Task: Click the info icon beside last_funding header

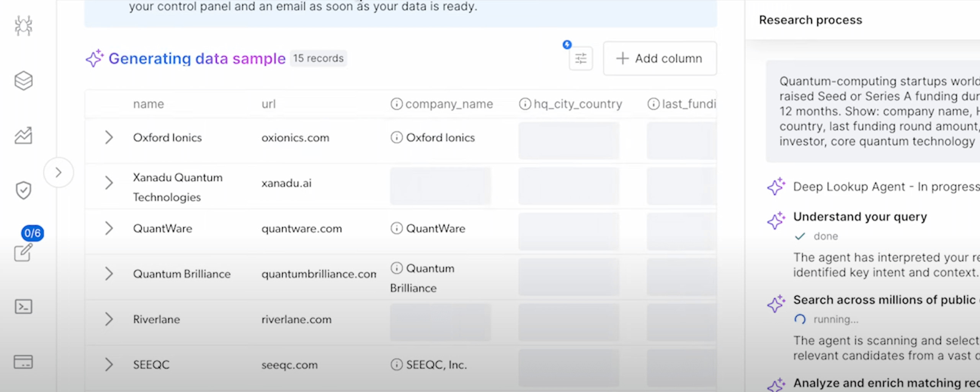Action: [x=653, y=104]
